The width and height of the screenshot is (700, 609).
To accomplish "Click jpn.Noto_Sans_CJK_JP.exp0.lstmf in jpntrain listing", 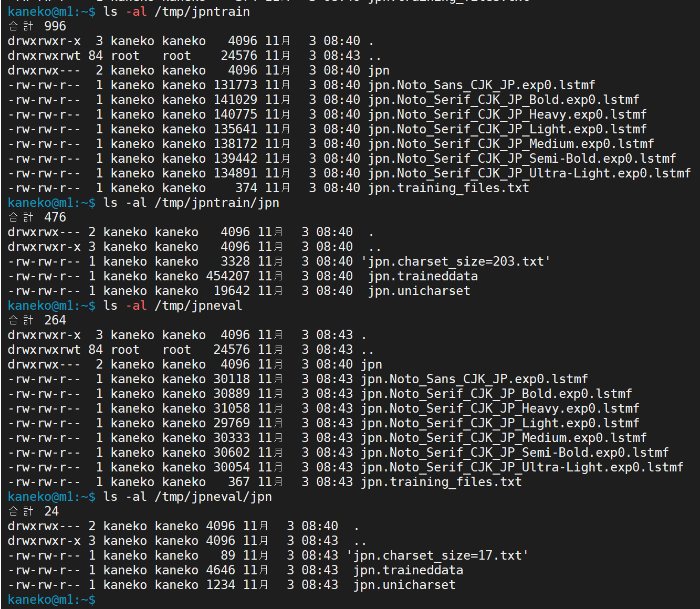I will pyautogui.click(x=482, y=85).
